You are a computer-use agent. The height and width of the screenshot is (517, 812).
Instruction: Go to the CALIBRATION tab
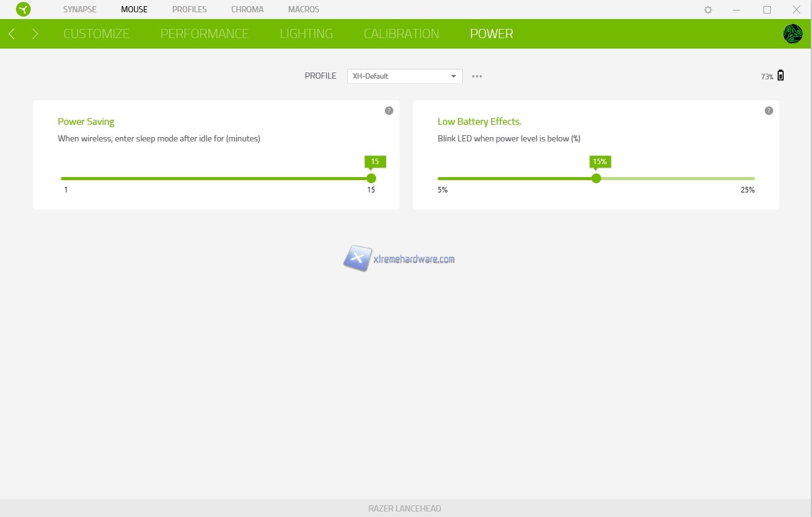[x=401, y=34]
